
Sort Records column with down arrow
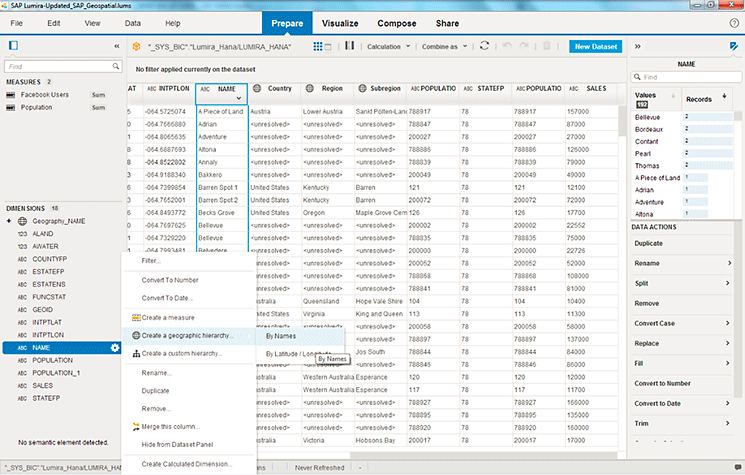725,96
